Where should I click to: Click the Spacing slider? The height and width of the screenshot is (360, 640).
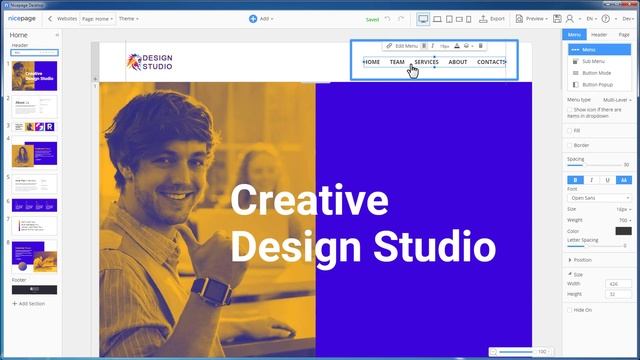pos(594,165)
